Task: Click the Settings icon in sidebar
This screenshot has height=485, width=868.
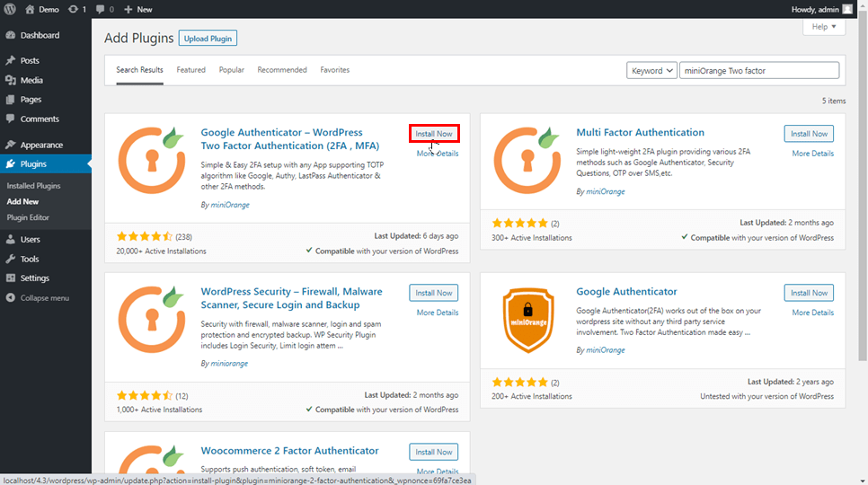Action: coord(11,278)
